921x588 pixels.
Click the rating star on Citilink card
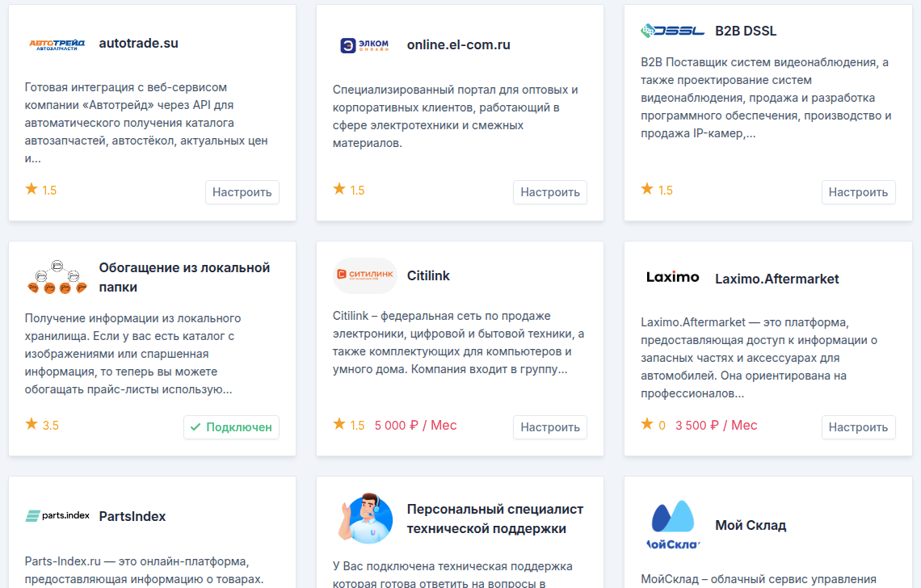(x=339, y=423)
